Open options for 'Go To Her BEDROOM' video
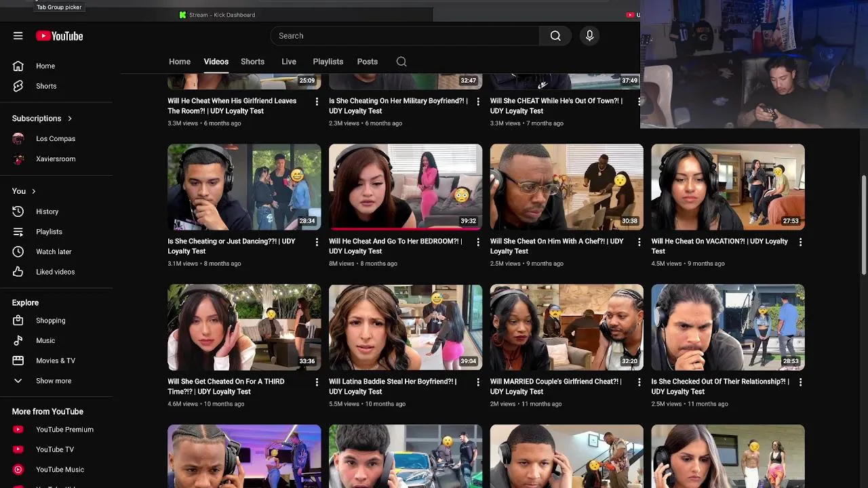This screenshot has width=868, height=488. [x=478, y=242]
